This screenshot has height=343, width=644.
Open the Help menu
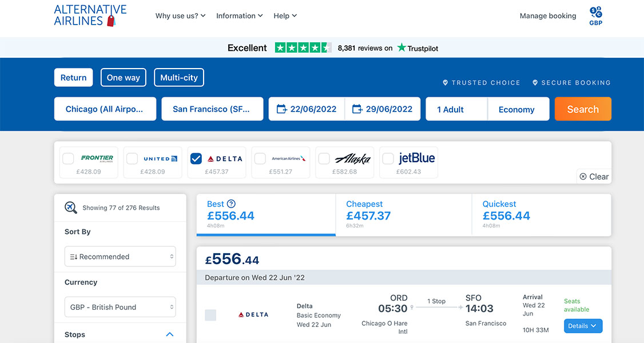point(285,15)
